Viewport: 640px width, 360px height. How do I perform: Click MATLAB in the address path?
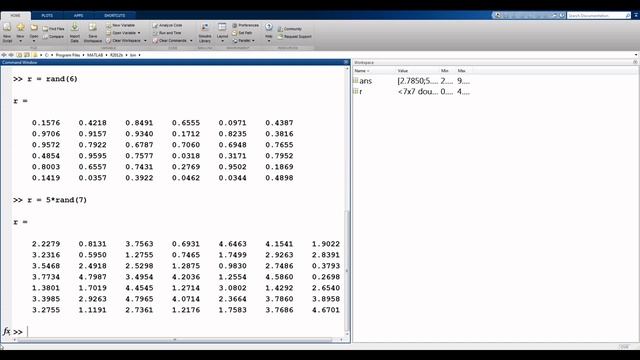coord(95,55)
